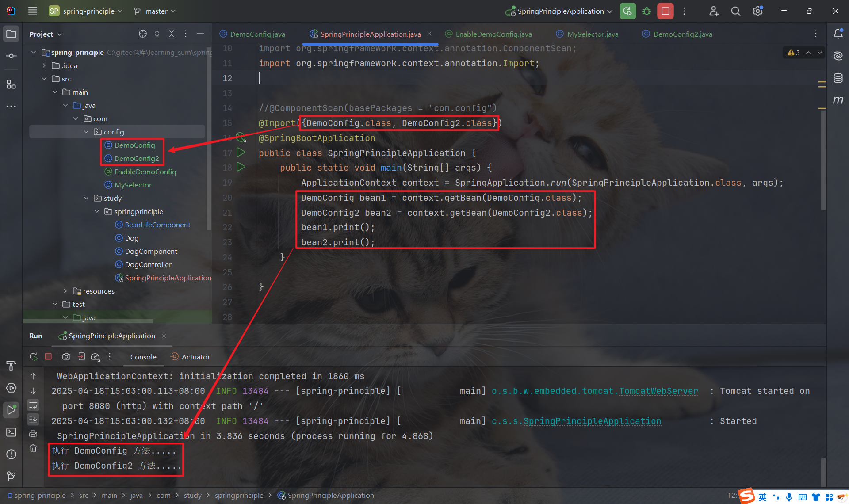Collapse the config package folder
Image resolution: width=849 pixels, height=504 pixels.
click(x=86, y=132)
